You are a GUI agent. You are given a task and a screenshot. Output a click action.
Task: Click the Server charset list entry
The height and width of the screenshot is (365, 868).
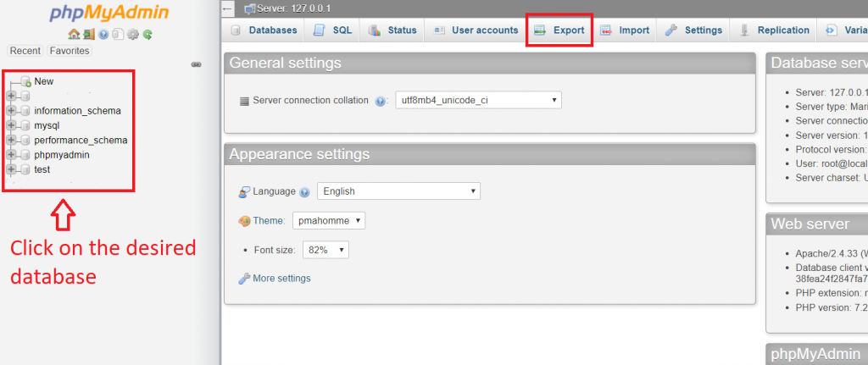pos(832,178)
